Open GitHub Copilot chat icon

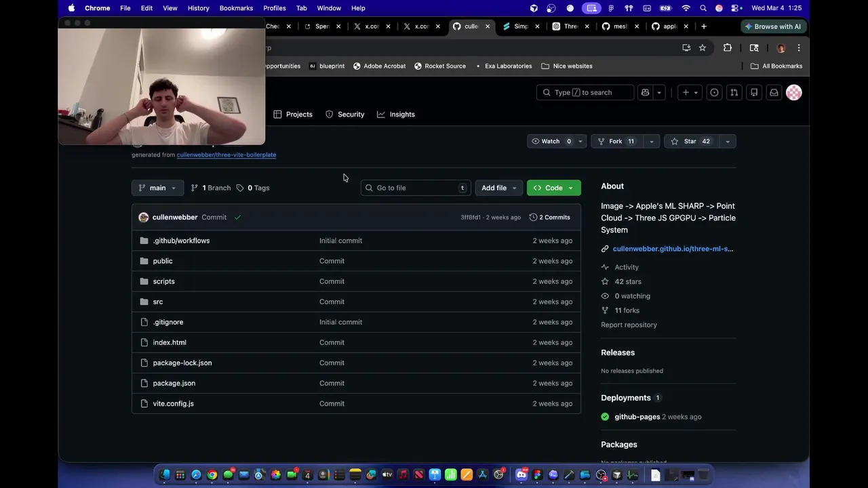point(645,92)
